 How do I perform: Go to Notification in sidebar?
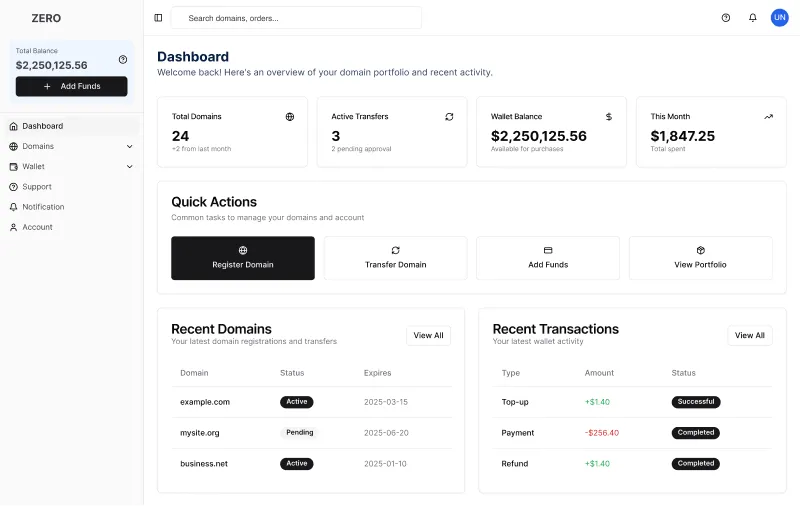pos(43,207)
